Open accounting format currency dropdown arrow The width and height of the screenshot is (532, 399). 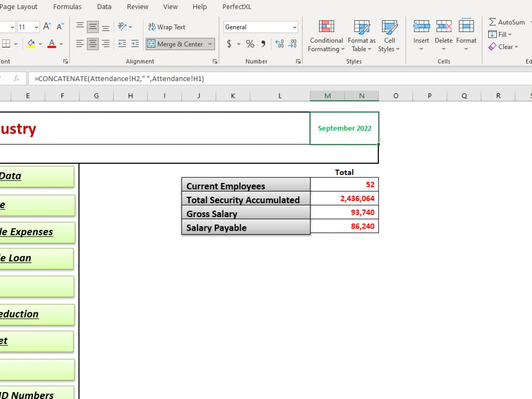coord(239,44)
